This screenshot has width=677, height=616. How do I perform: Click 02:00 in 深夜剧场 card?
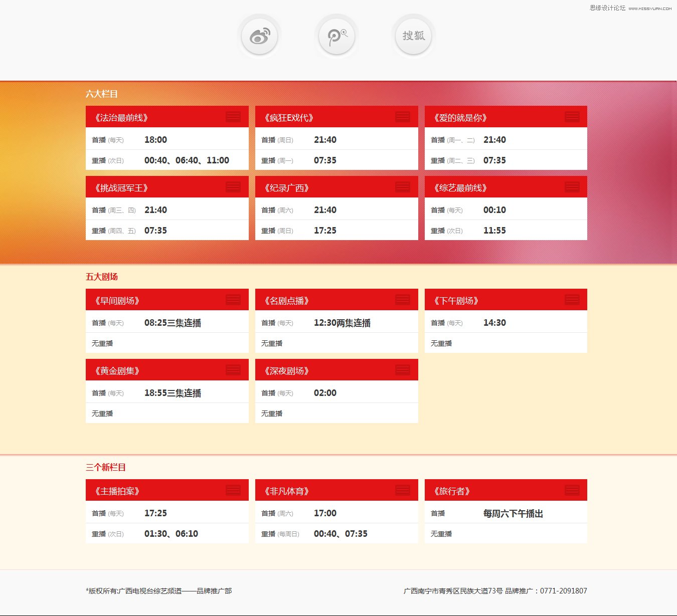tap(325, 393)
